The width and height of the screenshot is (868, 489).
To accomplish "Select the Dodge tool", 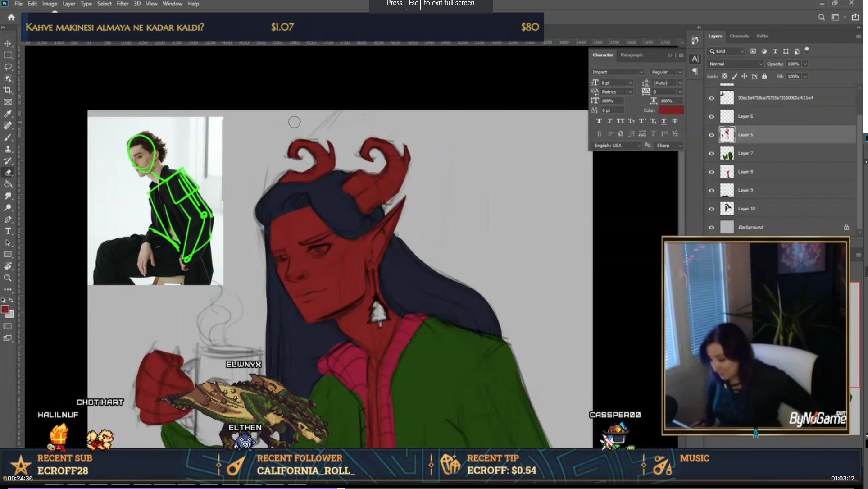I will tap(8, 208).
